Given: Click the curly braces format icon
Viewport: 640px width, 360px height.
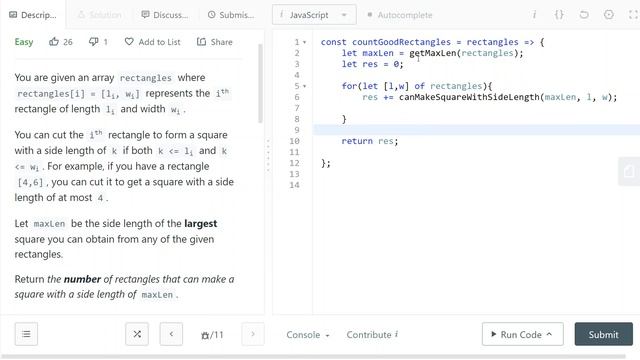Looking at the screenshot, I should [559, 15].
